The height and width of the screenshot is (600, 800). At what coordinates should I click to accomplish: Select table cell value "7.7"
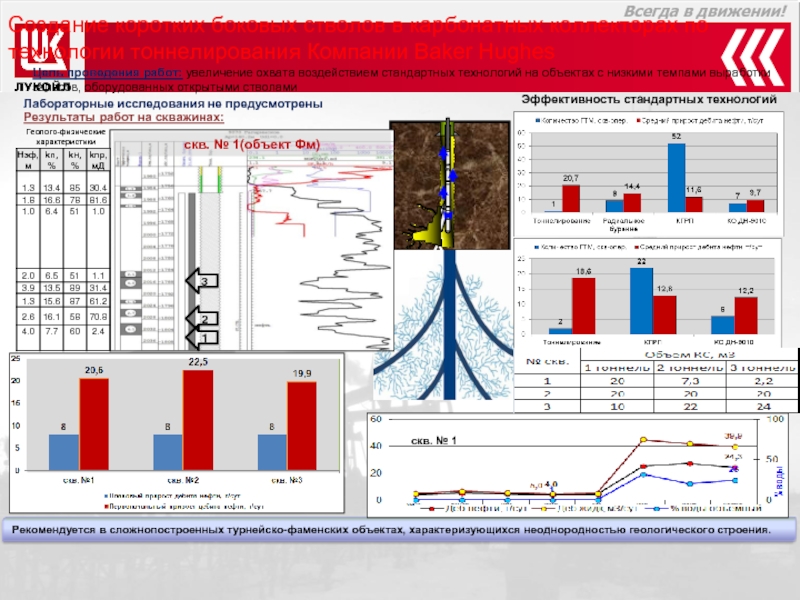(51, 331)
